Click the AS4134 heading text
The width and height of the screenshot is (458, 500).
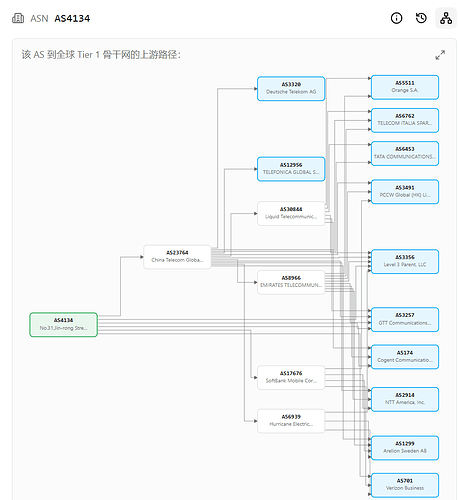pyautogui.click(x=72, y=18)
